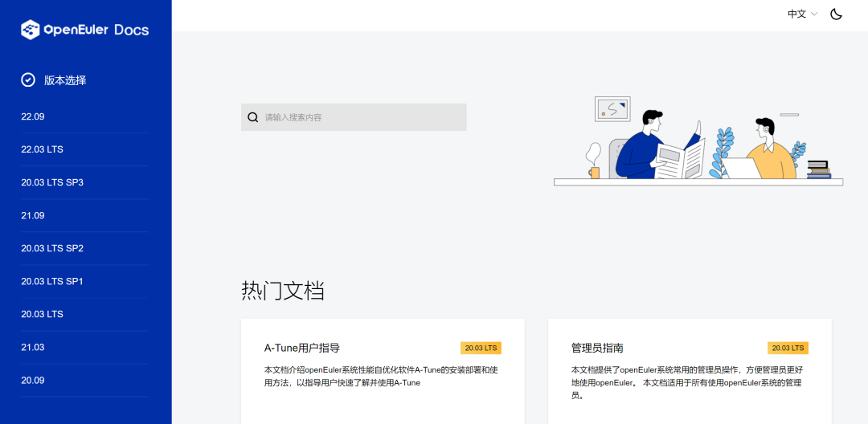Viewport: 868px width, 424px height.
Task: Click the 热门文档 heading
Action: click(283, 291)
